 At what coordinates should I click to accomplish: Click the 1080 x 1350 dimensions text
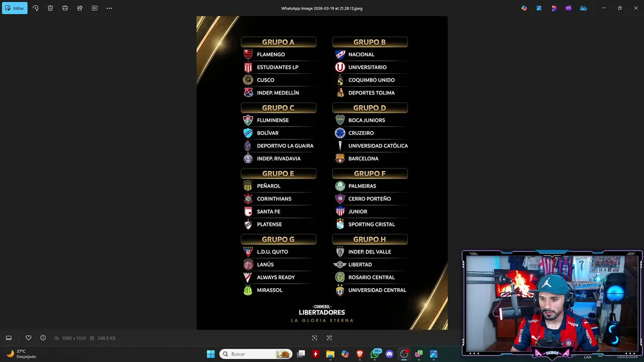tap(74, 338)
